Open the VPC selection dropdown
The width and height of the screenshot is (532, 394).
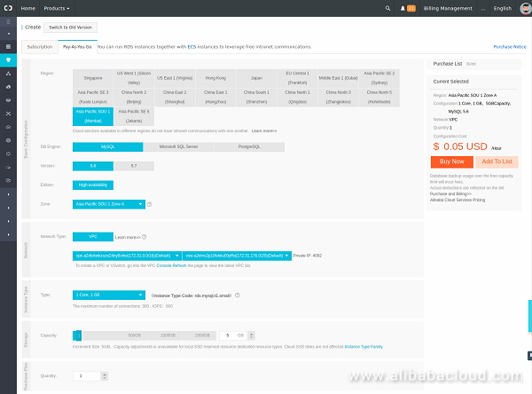(127, 256)
